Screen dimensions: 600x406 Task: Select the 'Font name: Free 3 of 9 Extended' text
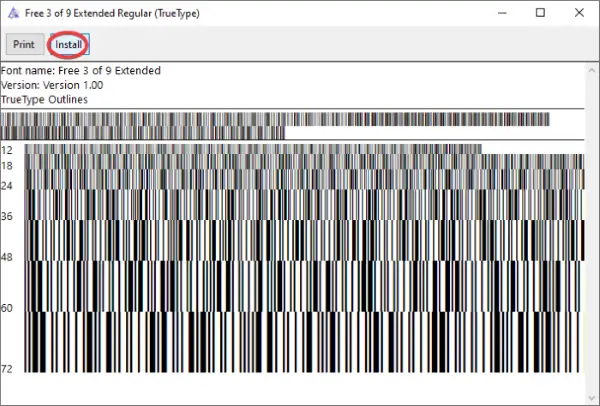tap(81, 71)
